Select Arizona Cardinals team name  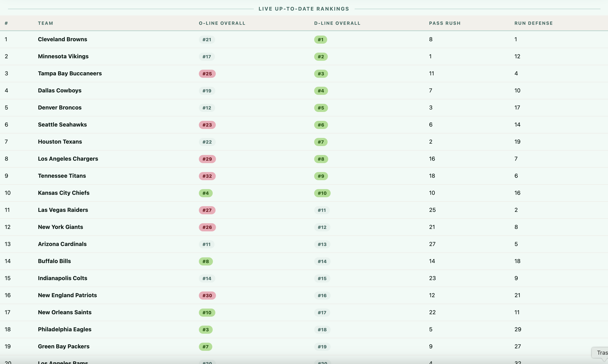pos(62,244)
